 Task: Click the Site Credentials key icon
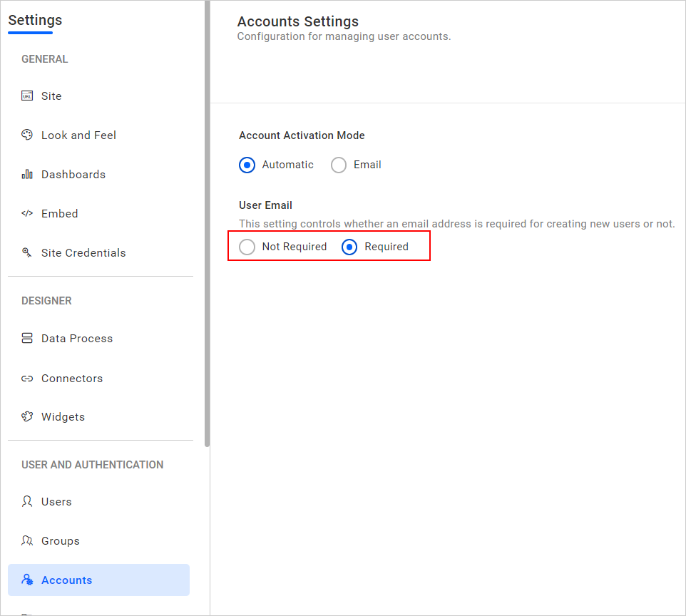pos(27,252)
